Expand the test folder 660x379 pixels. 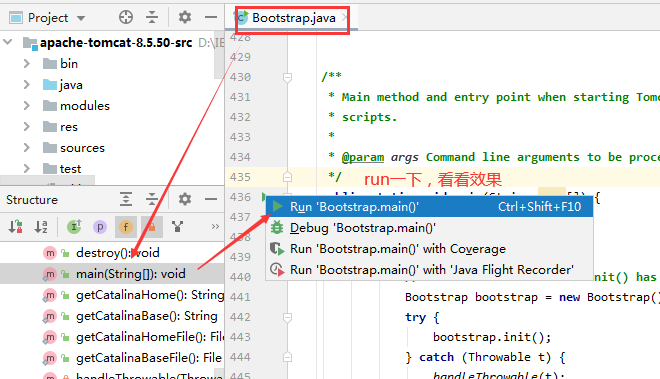(x=27, y=168)
